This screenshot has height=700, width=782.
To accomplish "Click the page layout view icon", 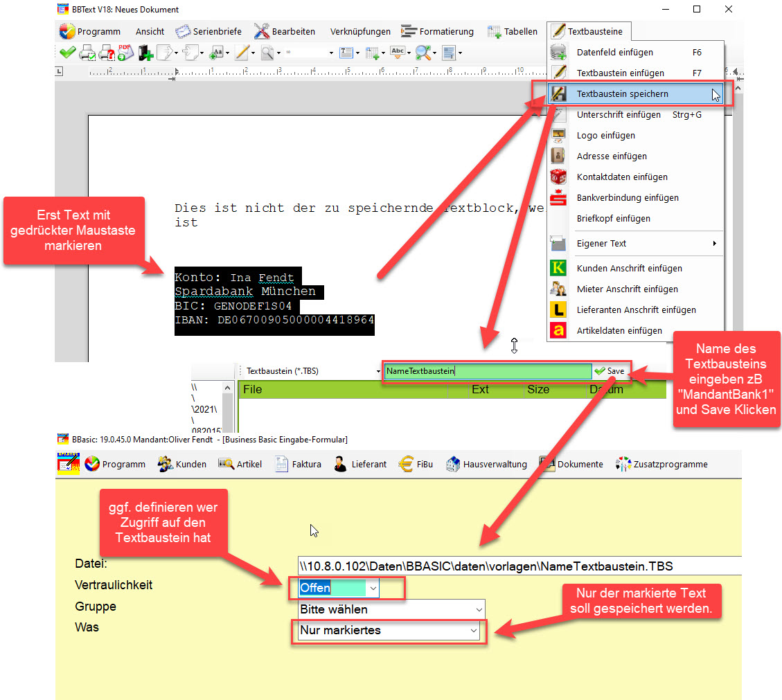I will (449, 53).
